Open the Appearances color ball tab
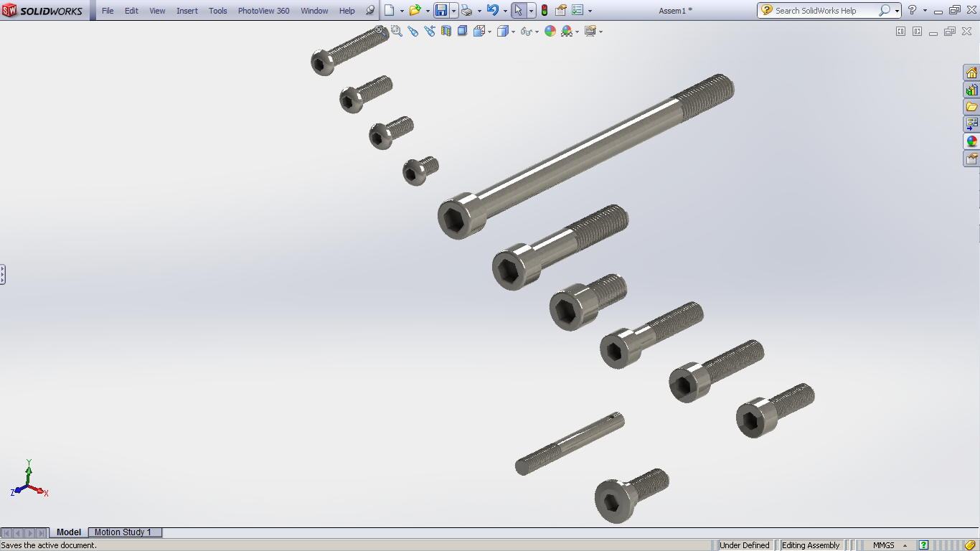Viewport: 980px width, 551px height. tap(971, 141)
